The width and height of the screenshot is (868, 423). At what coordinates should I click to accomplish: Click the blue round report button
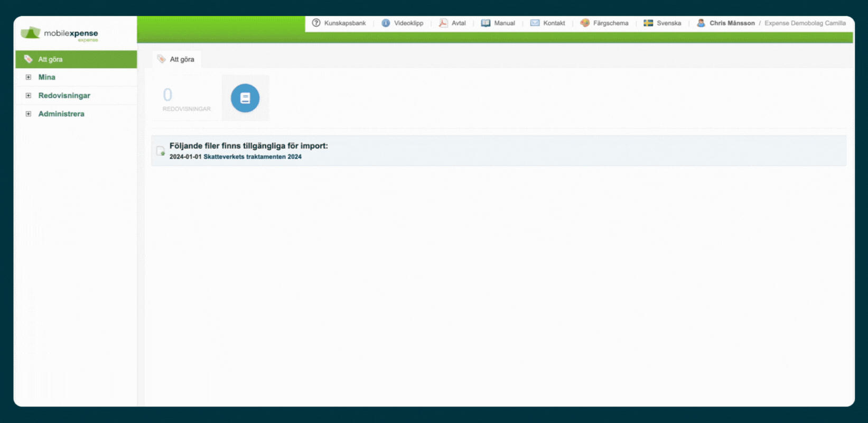click(x=245, y=98)
